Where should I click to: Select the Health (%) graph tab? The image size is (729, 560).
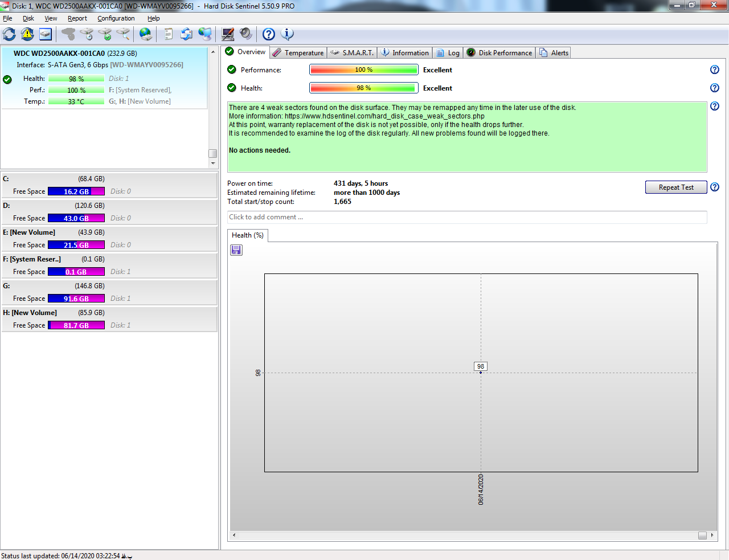point(248,235)
